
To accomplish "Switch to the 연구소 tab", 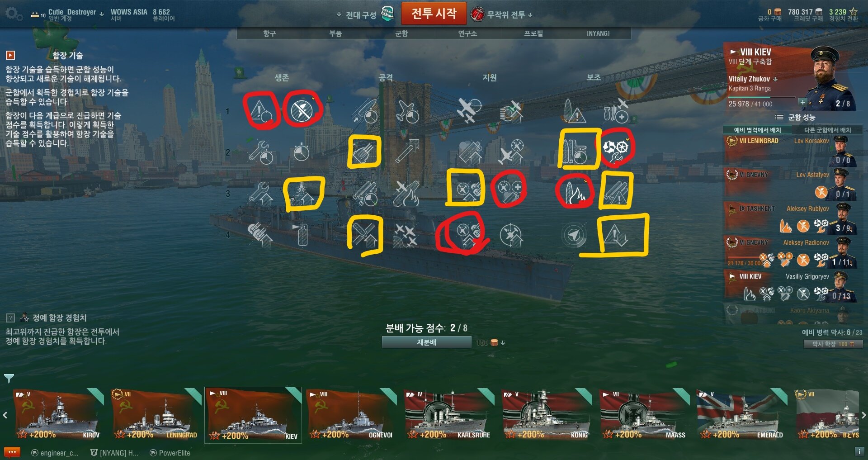I will 467,33.
